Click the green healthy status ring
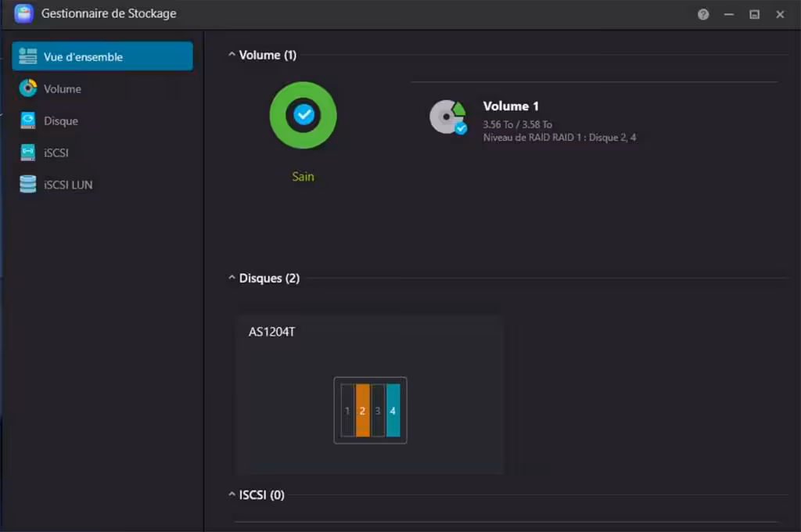The image size is (801, 532). (x=303, y=115)
